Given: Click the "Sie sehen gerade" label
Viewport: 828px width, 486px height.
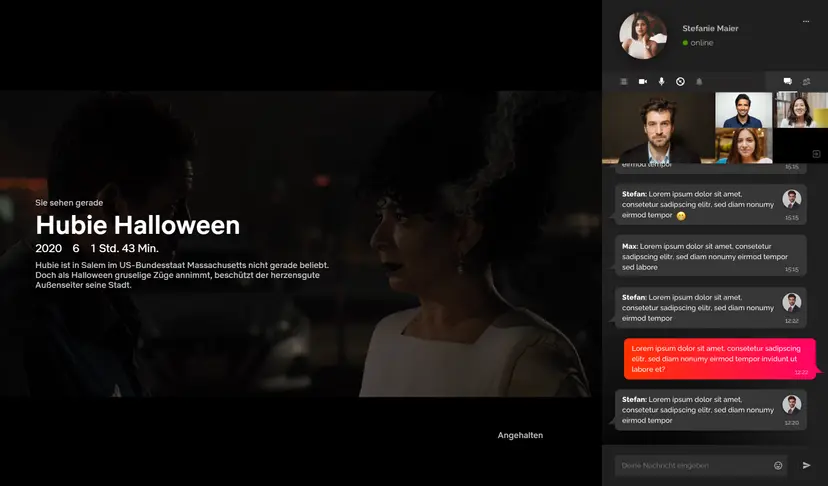Looking at the screenshot, I should point(69,203).
